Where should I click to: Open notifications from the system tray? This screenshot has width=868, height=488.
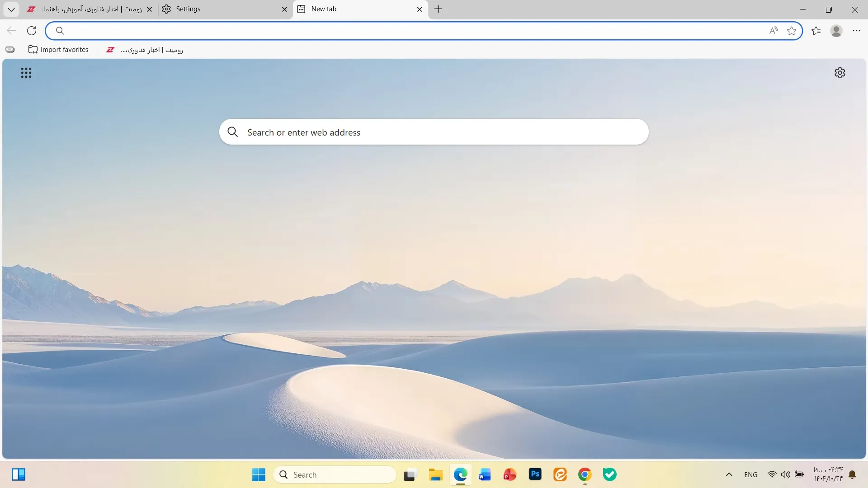click(x=853, y=474)
